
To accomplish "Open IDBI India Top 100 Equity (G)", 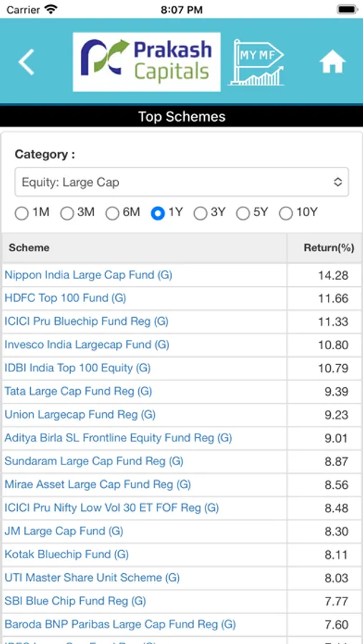I will 78,368.
